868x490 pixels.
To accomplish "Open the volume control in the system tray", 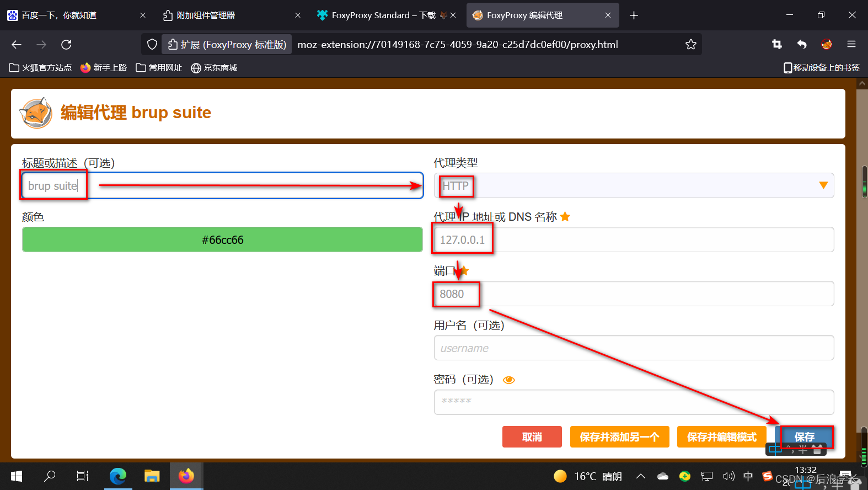I will [728, 476].
